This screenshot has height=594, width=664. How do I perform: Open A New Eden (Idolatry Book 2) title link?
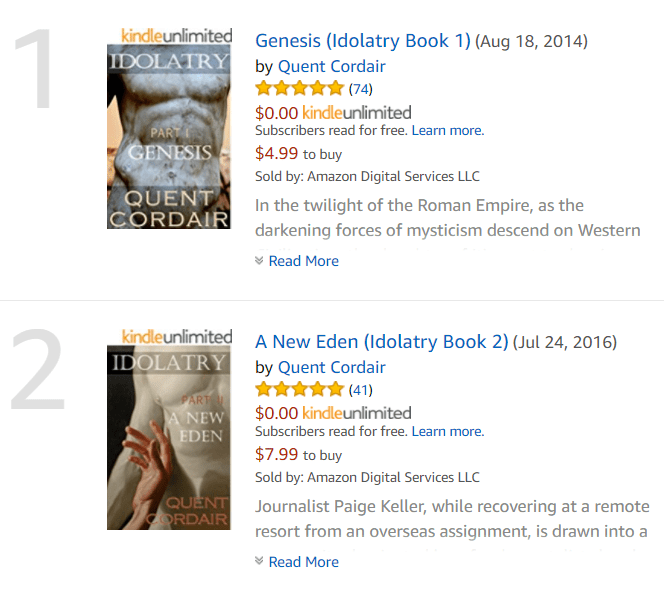click(x=381, y=341)
